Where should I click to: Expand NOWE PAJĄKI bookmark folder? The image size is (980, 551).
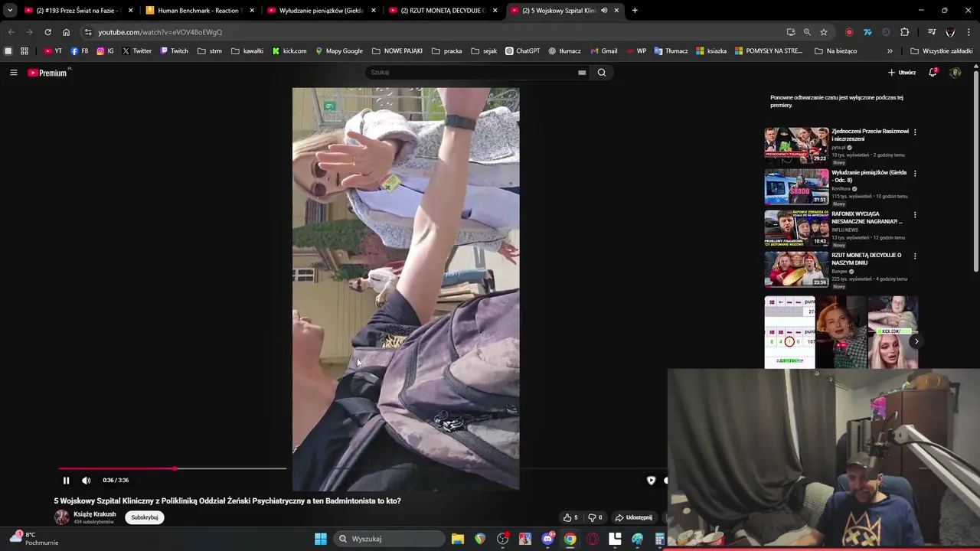(x=397, y=51)
